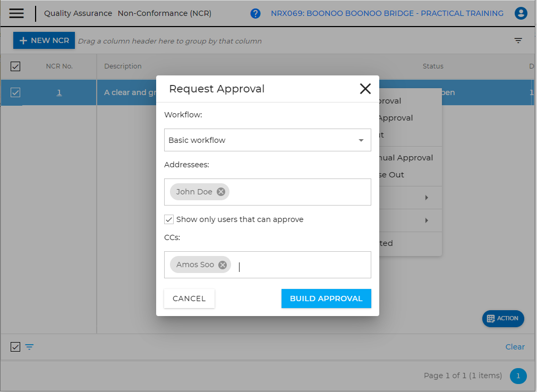Screen dimensions: 537x392
Task: Open NCR number 1 link
Action: coord(59,92)
